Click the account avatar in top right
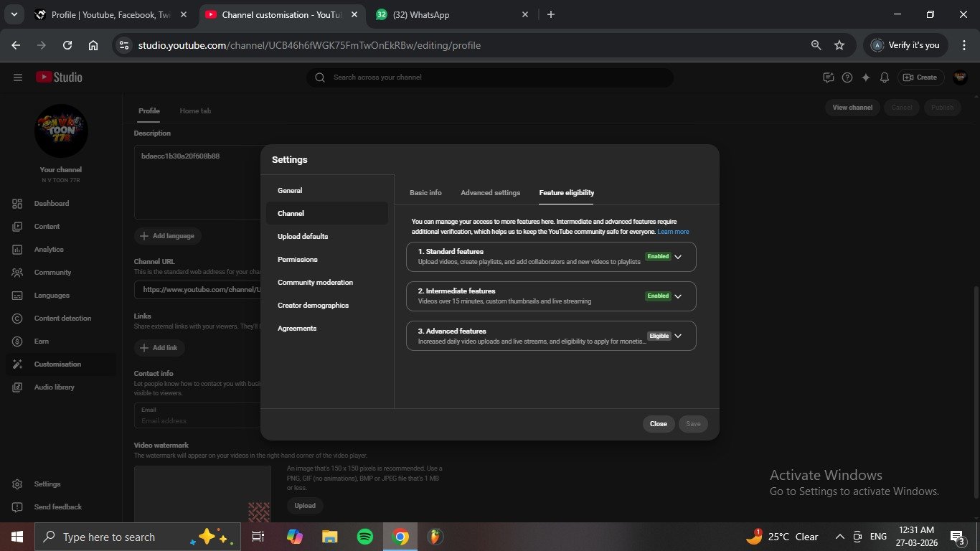Viewport: 980px width, 551px height. (x=960, y=77)
